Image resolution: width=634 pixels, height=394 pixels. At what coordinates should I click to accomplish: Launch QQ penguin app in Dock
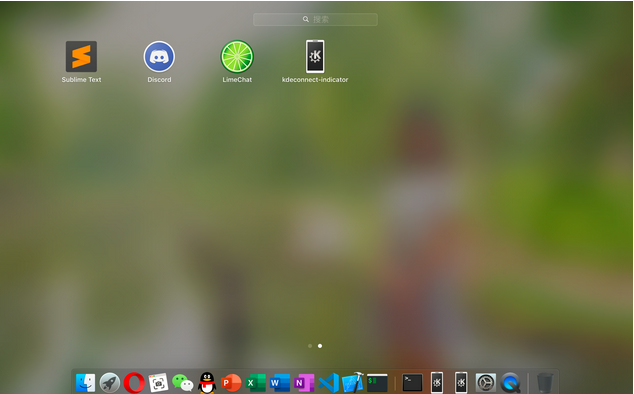pos(207,382)
